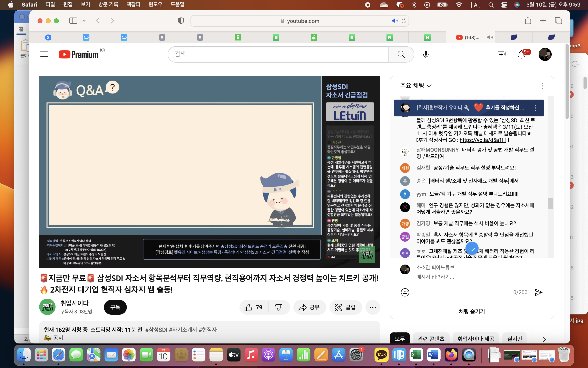The height and width of the screenshot is (368, 588).
Task: Open the 파일 menu
Action: (50, 4)
